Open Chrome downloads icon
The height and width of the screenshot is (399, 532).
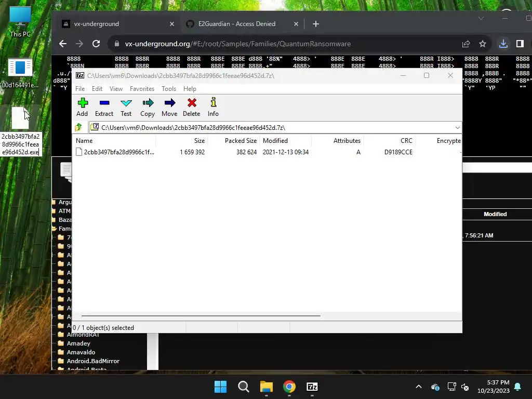tap(503, 44)
